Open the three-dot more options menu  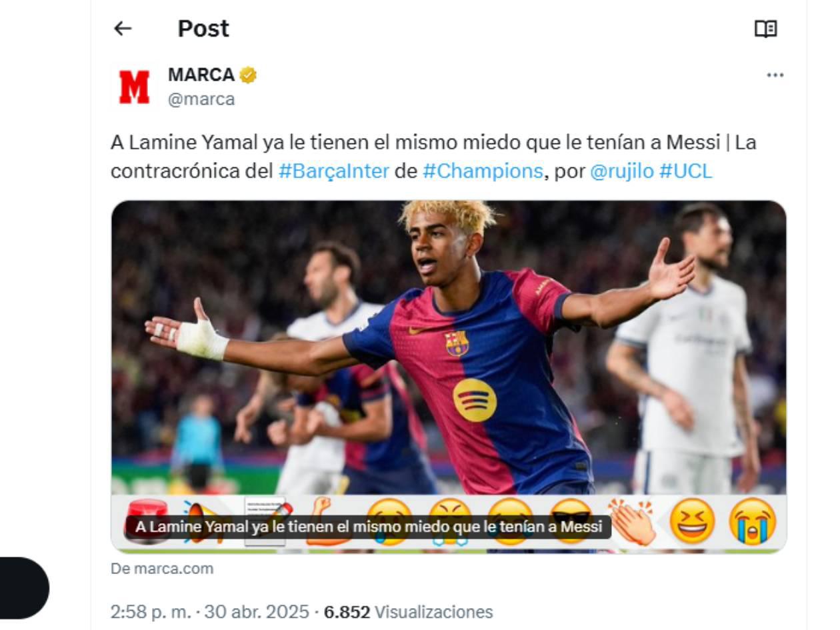coord(775,75)
